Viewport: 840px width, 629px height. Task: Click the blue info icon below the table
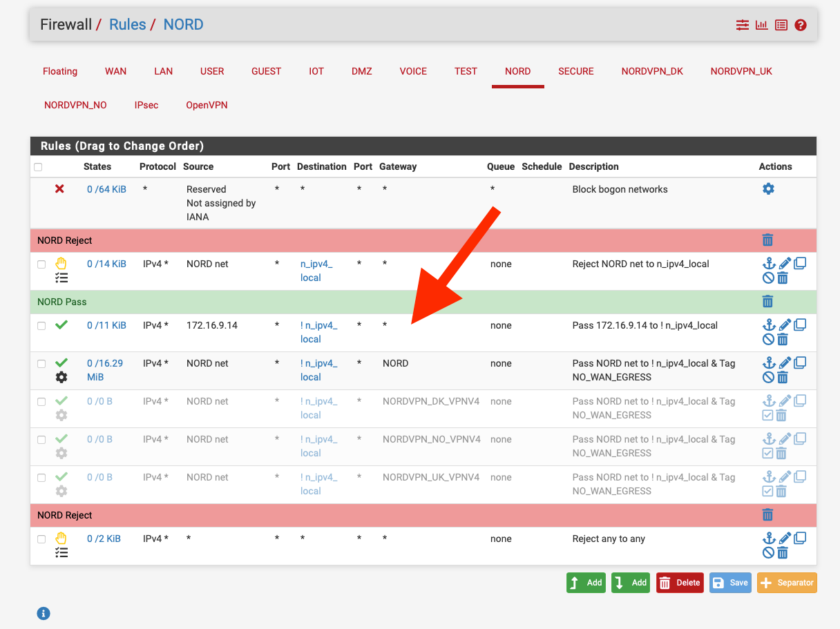tap(43, 613)
